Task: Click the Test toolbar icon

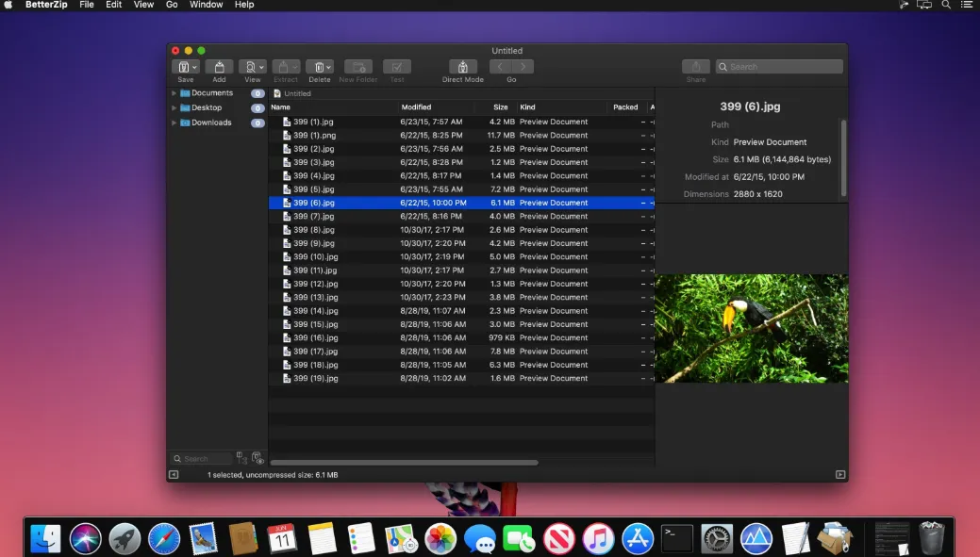Action: click(397, 67)
